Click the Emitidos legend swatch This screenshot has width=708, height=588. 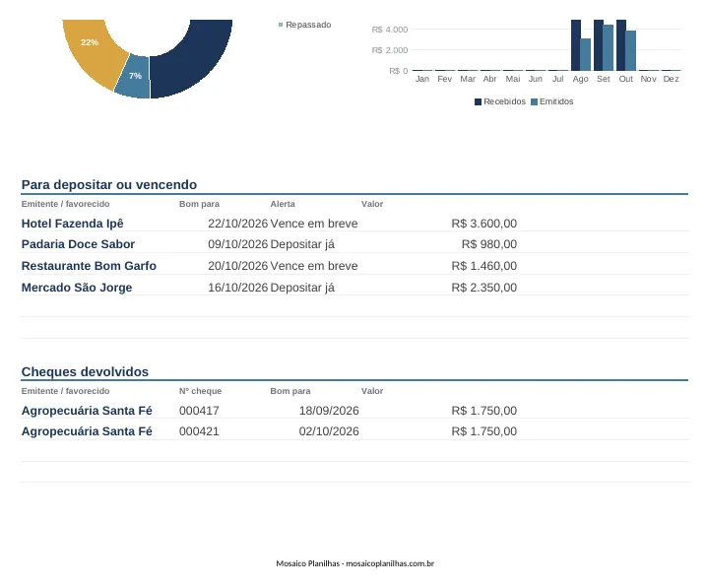[x=534, y=102]
